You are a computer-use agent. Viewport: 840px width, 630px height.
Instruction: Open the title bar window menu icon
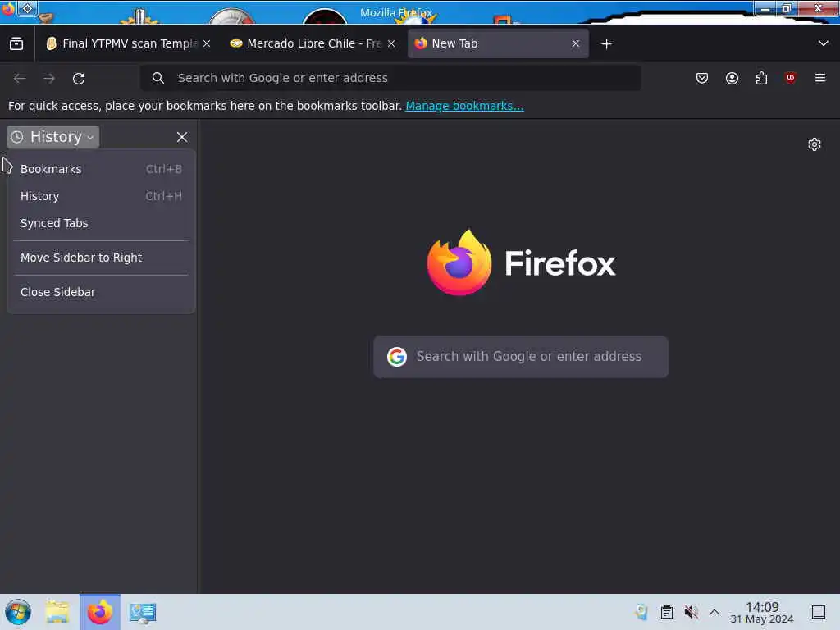pos(7,10)
